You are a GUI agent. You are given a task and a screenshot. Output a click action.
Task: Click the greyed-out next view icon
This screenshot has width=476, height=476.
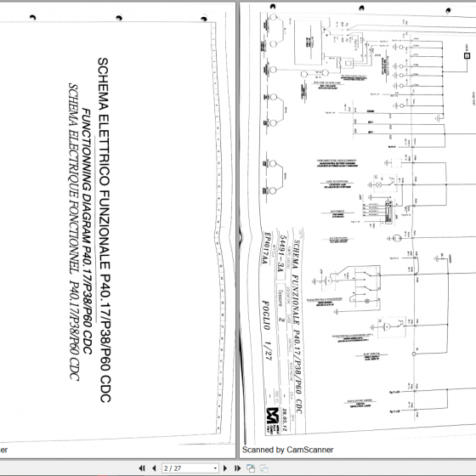pyautogui.click(x=263, y=468)
